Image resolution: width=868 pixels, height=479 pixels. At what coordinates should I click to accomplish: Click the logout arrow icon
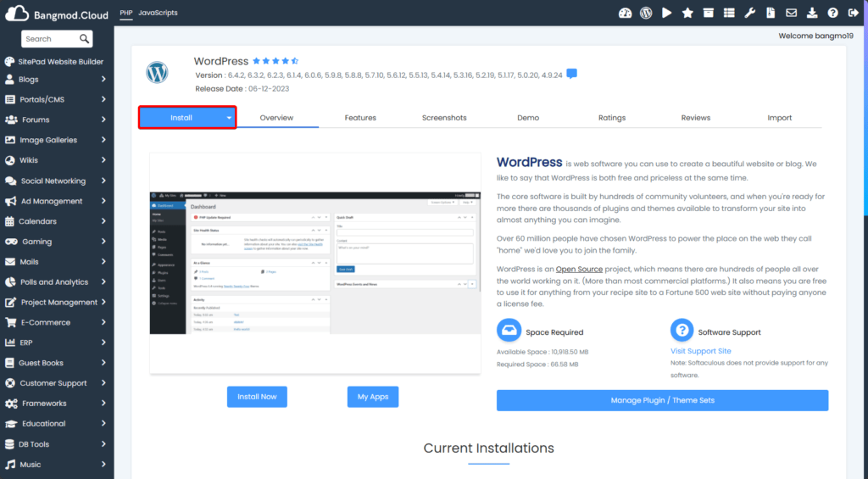pos(853,13)
